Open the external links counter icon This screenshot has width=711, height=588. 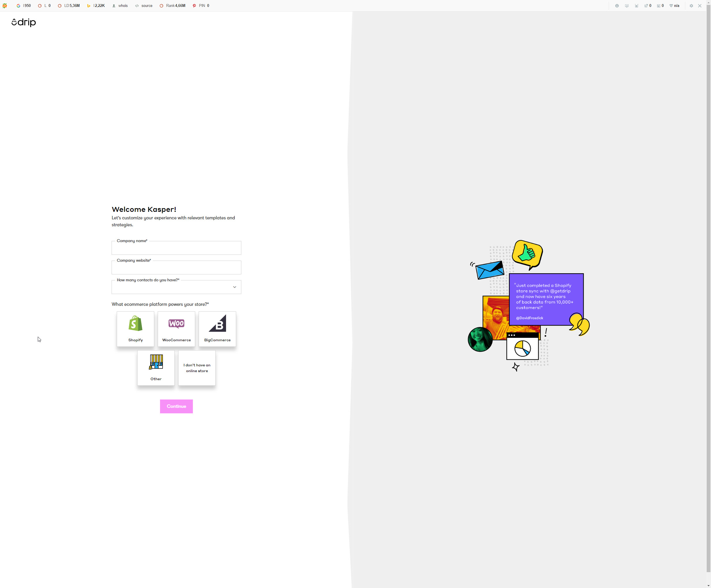point(647,6)
